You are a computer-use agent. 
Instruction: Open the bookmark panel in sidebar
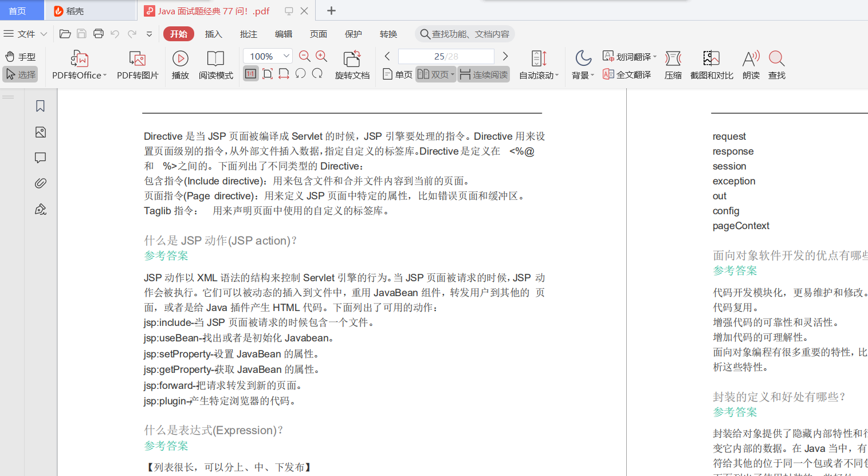pyautogui.click(x=40, y=106)
